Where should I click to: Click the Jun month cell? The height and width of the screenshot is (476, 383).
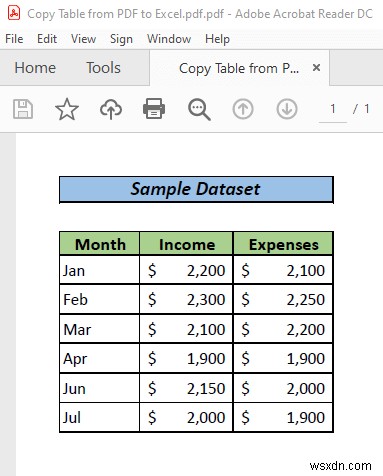point(100,388)
